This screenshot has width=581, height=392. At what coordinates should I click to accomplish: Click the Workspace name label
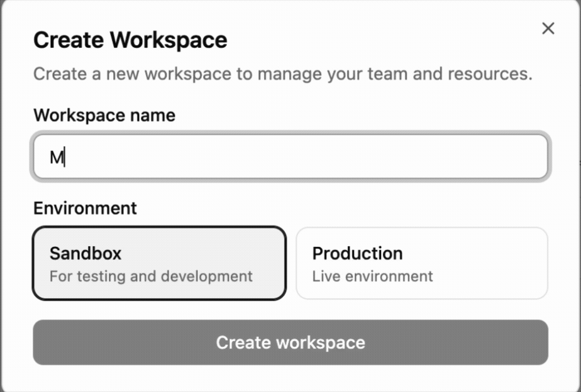click(104, 116)
